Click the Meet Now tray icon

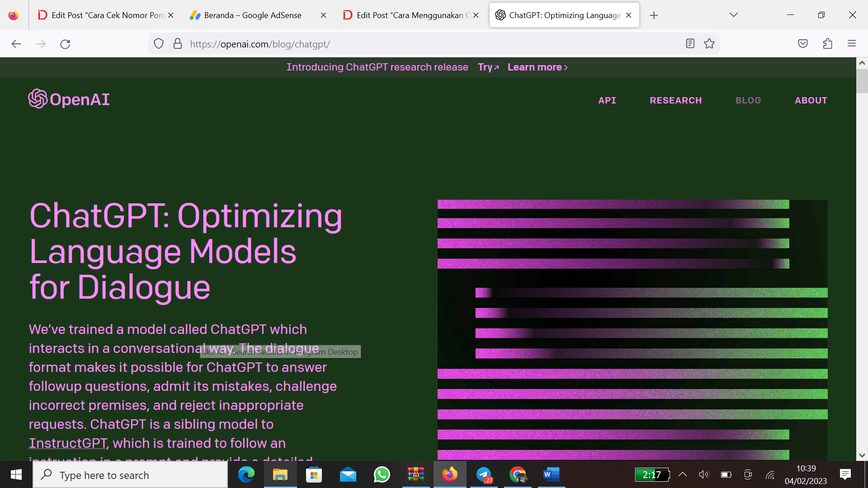[x=748, y=474]
